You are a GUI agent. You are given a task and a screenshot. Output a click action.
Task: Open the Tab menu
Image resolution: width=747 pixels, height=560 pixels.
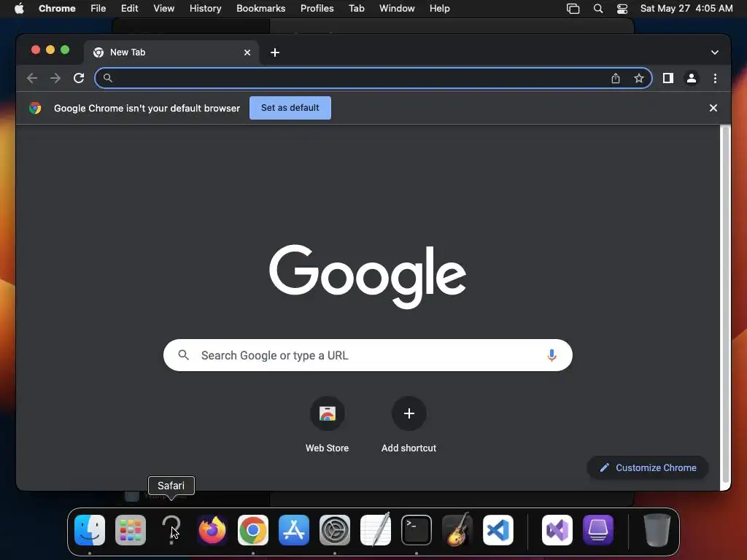click(356, 9)
